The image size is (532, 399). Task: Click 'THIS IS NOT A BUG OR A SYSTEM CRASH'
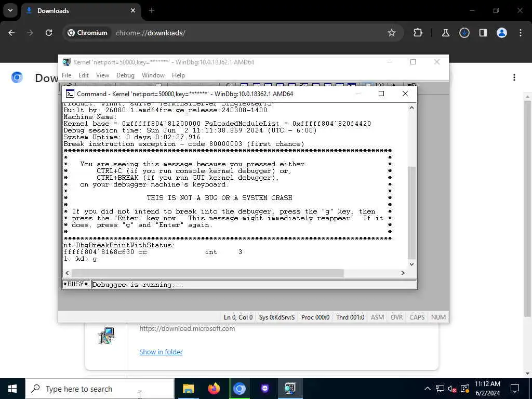coord(219,198)
